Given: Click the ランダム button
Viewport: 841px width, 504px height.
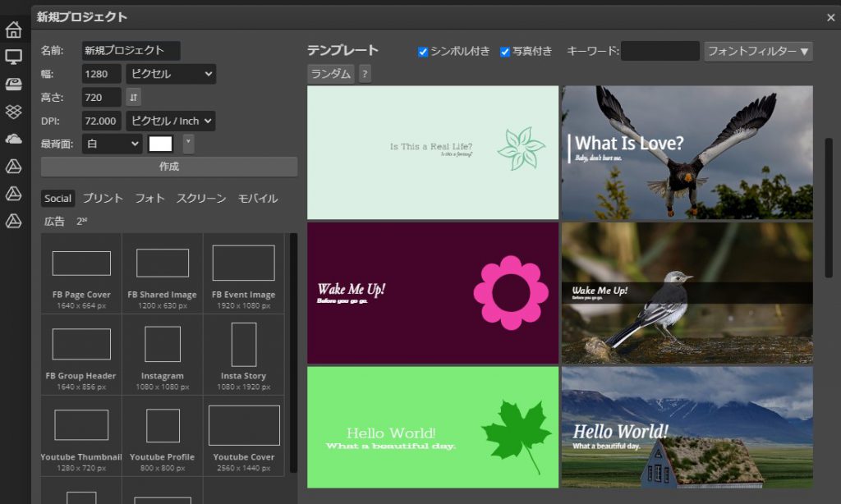Looking at the screenshot, I should tap(331, 74).
